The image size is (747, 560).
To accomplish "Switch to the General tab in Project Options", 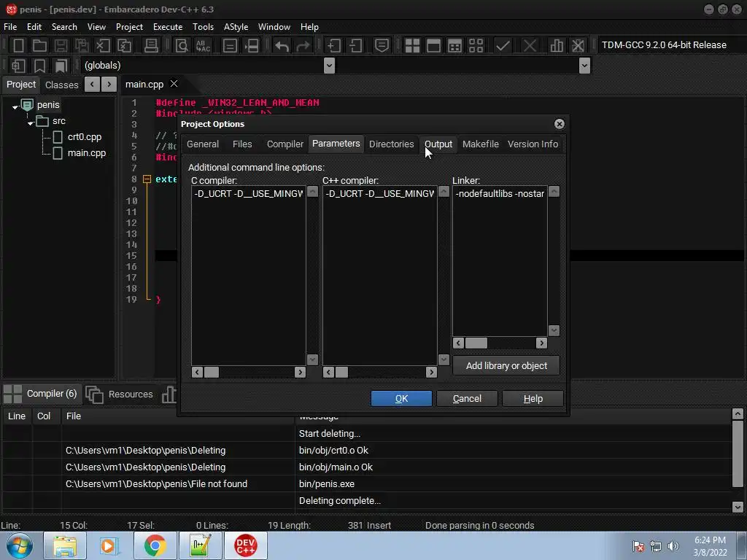I will (x=203, y=144).
